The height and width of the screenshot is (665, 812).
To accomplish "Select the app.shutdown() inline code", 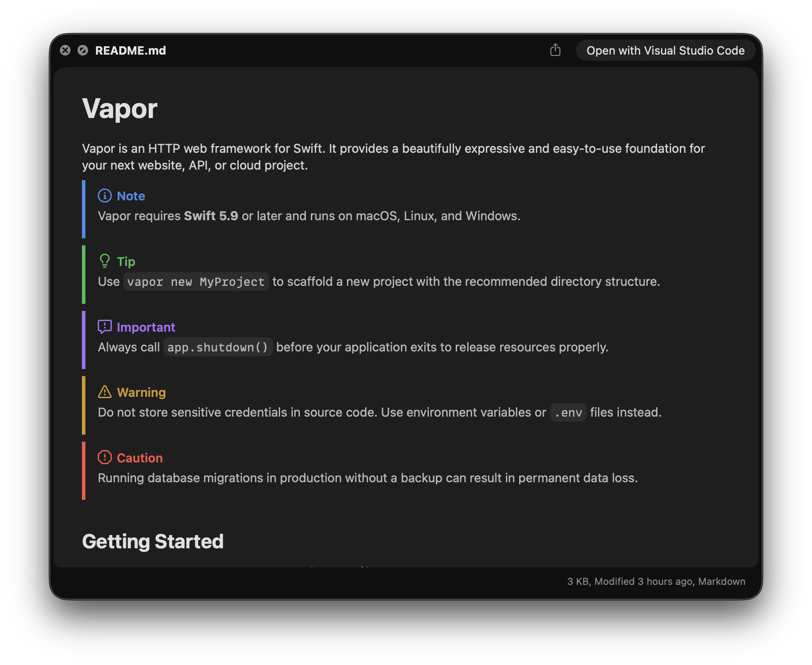I will [218, 347].
